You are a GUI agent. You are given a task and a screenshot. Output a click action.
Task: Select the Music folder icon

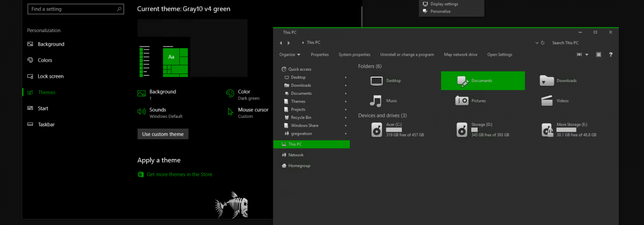pos(376,101)
